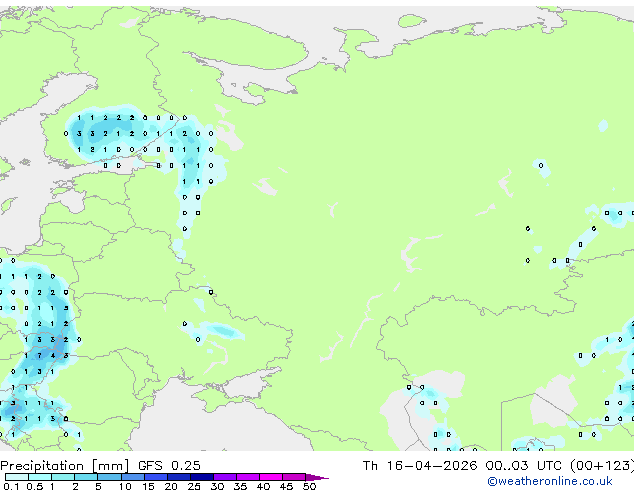
Task: Pick the 15–20 mm legend color box
Action: pyautogui.click(x=156, y=477)
